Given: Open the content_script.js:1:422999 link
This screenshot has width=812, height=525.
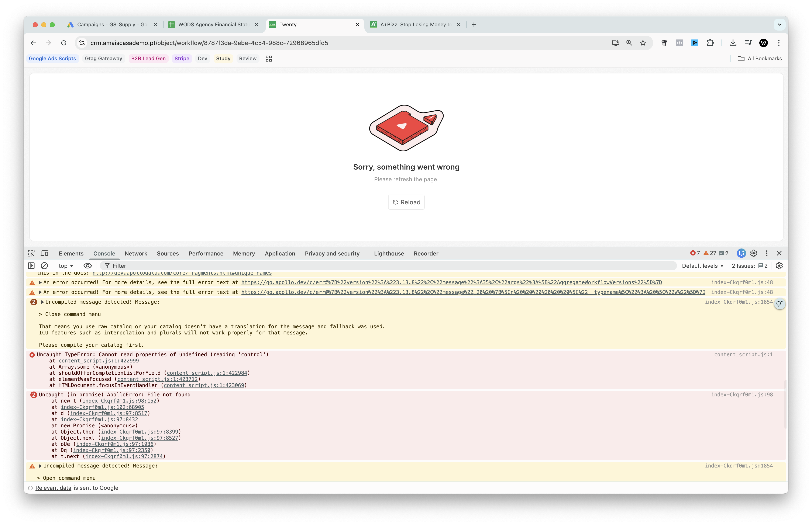Looking at the screenshot, I should [x=99, y=361].
